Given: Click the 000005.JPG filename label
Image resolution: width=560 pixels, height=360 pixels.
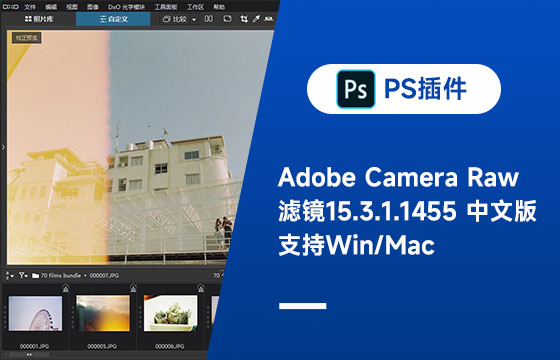Looking at the screenshot, I should pyautogui.click(x=102, y=346).
